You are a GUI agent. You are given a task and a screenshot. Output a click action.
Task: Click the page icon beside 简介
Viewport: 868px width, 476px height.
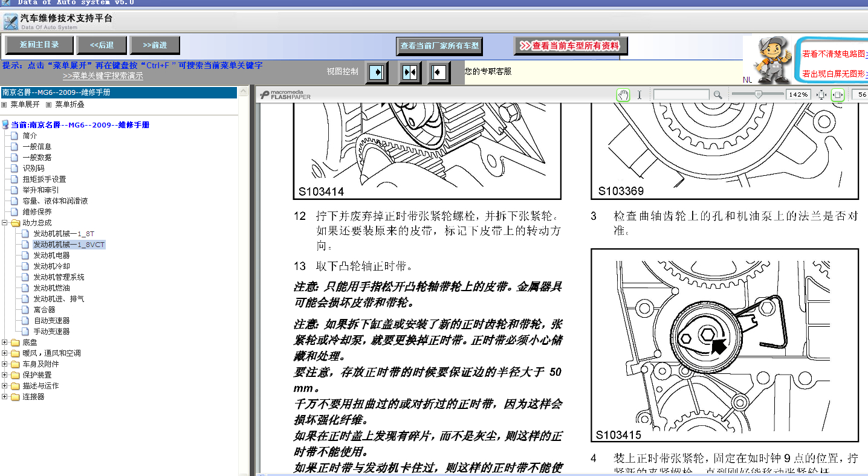pos(16,136)
